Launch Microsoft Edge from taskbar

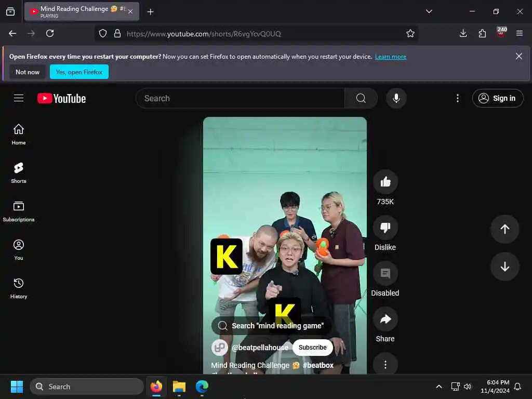pos(202,387)
